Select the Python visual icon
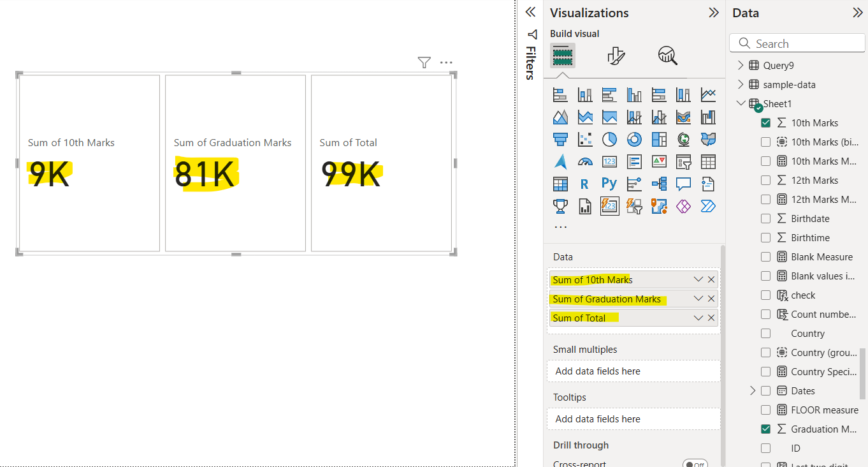The width and height of the screenshot is (868, 467). point(609,184)
